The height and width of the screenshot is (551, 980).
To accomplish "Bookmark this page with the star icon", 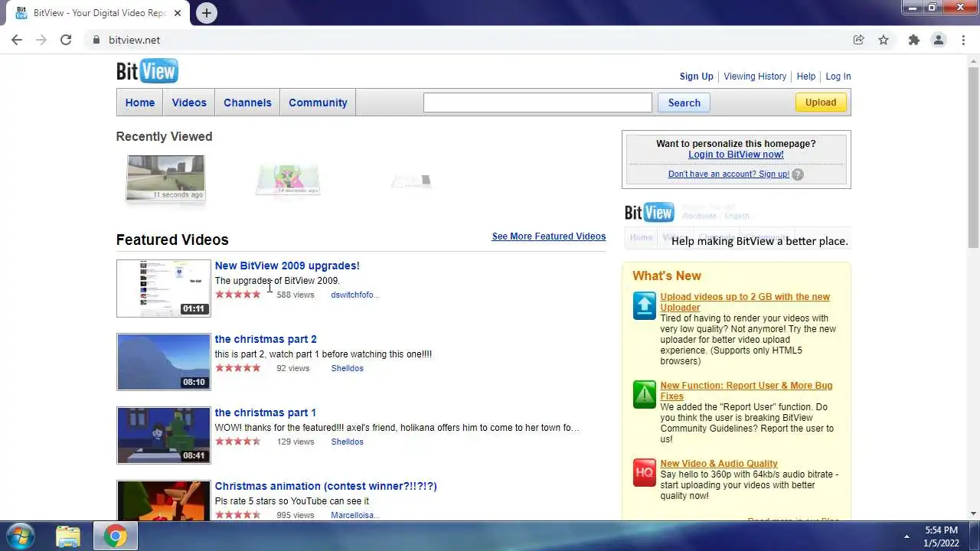I will click(884, 40).
